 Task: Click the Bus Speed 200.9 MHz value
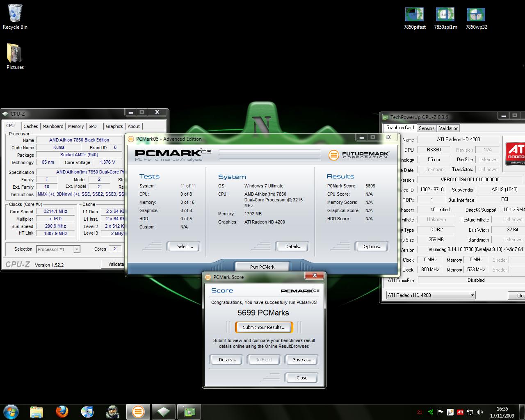point(56,226)
